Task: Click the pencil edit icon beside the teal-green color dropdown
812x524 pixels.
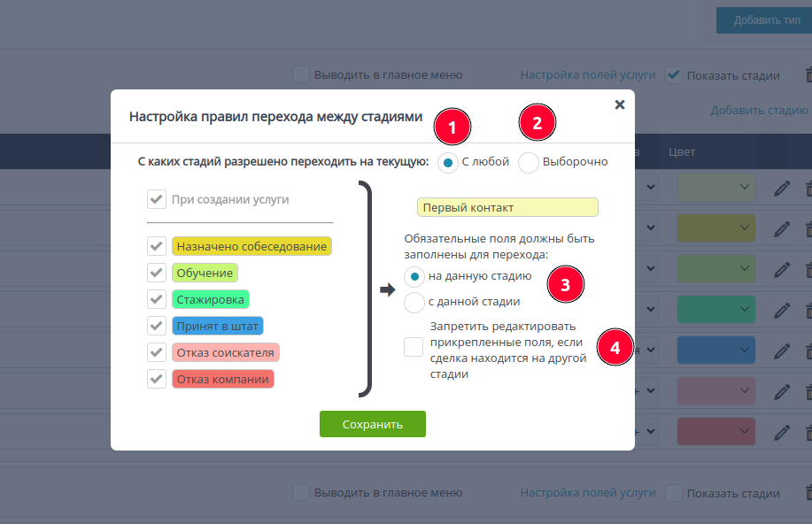Action: 781,309
